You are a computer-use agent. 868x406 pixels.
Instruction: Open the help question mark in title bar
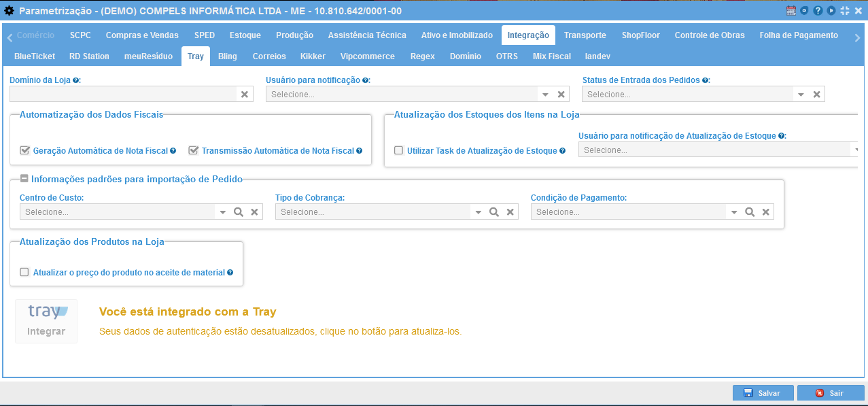[x=818, y=11]
